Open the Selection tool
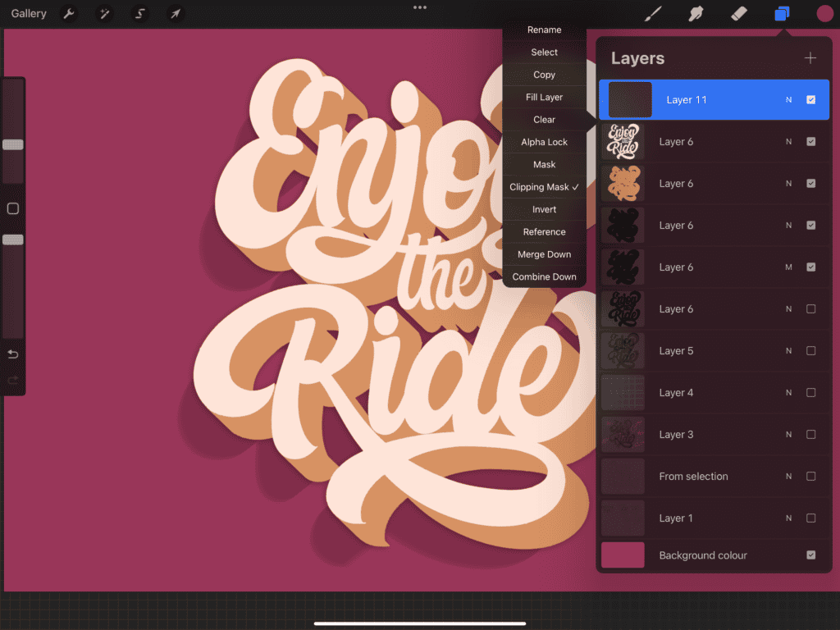Image resolution: width=840 pixels, height=630 pixels. pyautogui.click(x=139, y=14)
